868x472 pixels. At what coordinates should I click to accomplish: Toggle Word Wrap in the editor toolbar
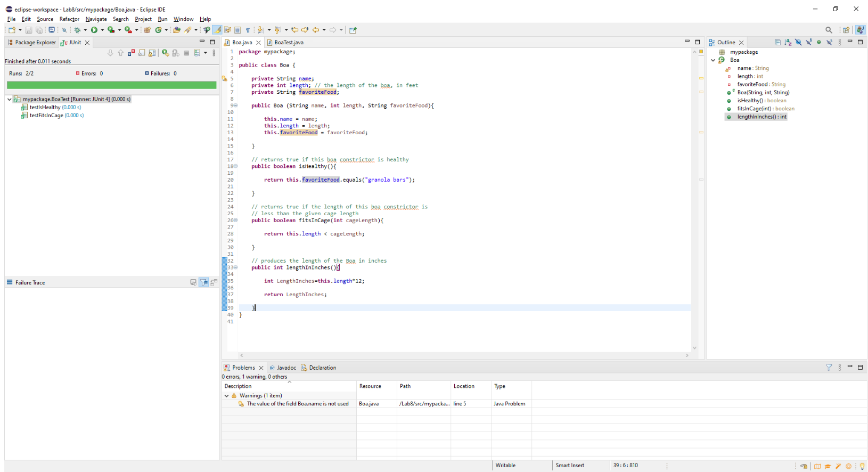pos(227,30)
